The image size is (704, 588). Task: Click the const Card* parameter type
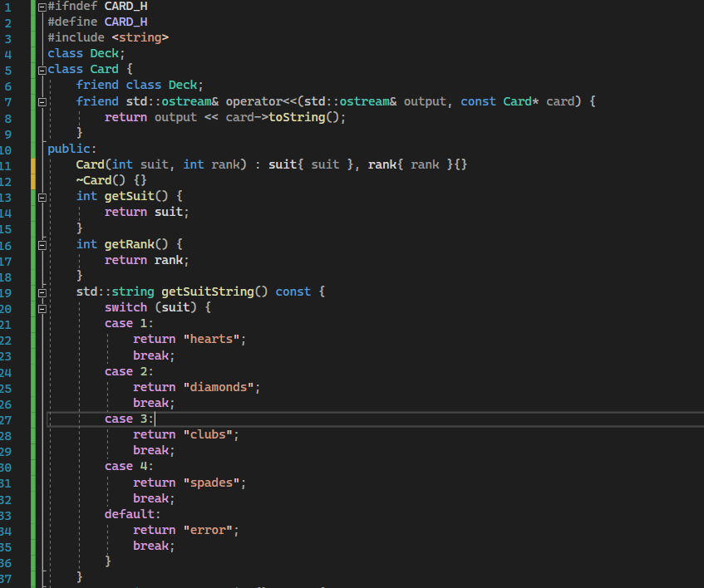[500, 101]
